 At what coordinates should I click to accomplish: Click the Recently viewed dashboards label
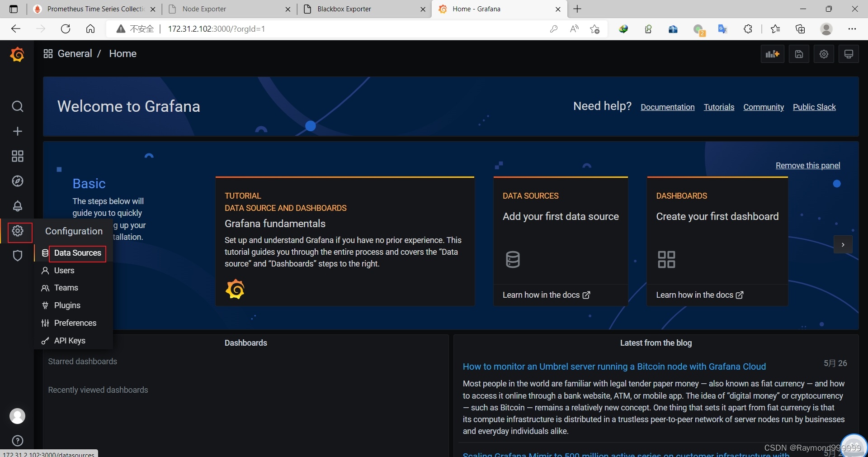coord(98,390)
